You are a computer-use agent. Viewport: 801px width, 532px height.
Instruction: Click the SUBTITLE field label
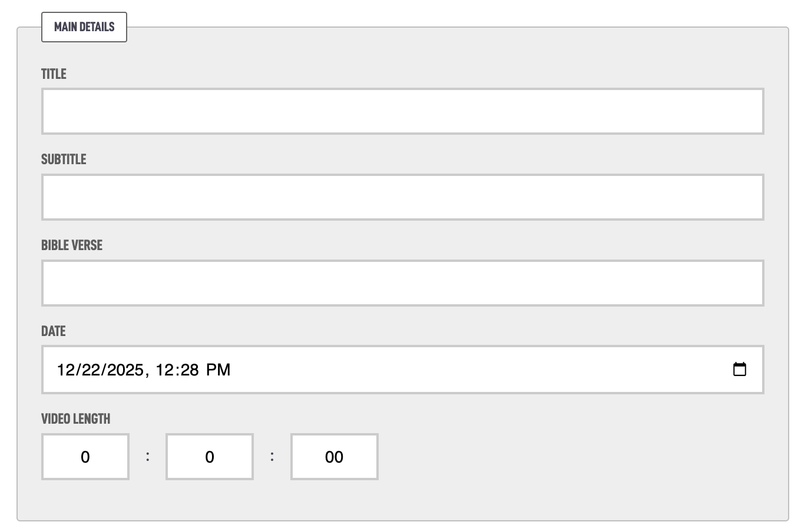tap(64, 159)
